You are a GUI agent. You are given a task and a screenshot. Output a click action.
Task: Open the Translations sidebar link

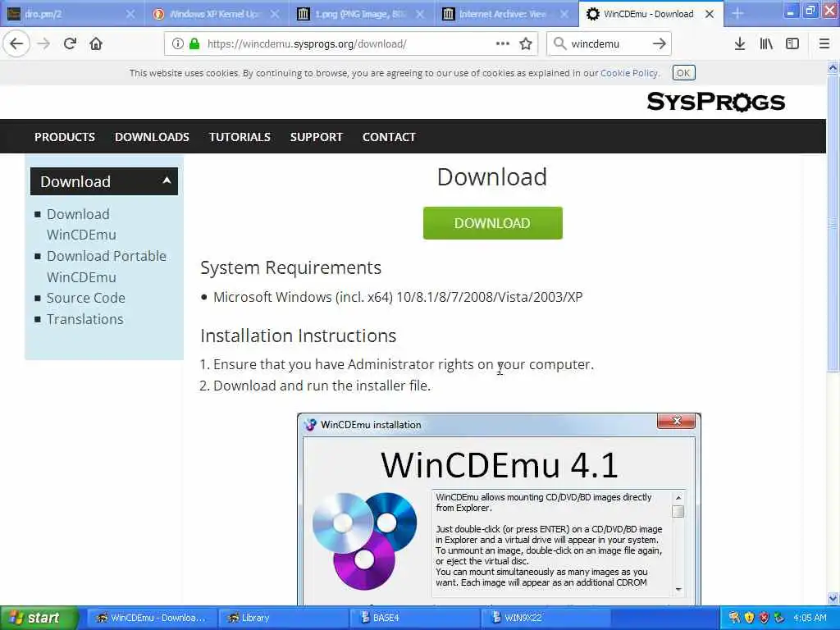click(x=85, y=319)
